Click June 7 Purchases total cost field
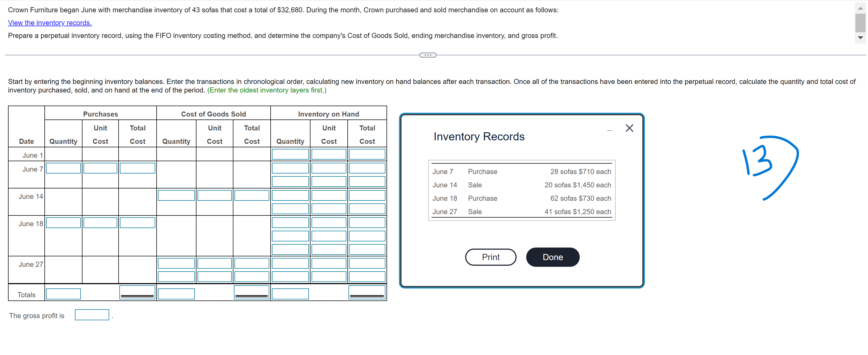The width and height of the screenshot is (868, 355). 138,168
